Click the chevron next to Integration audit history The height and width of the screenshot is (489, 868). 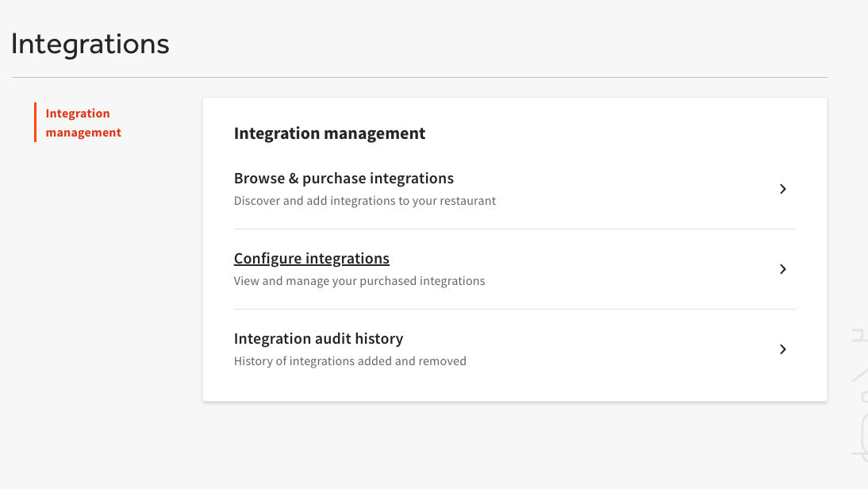[782, 349]
